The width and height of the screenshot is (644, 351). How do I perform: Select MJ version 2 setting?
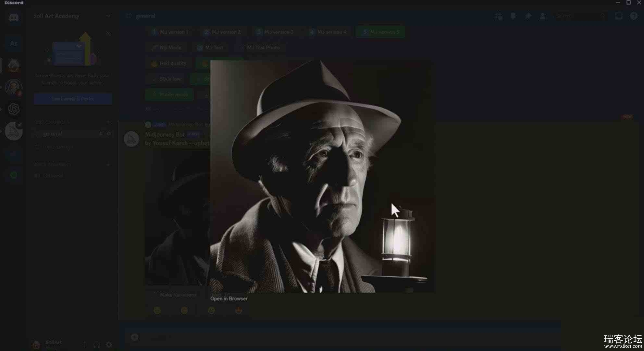(222, 32)
